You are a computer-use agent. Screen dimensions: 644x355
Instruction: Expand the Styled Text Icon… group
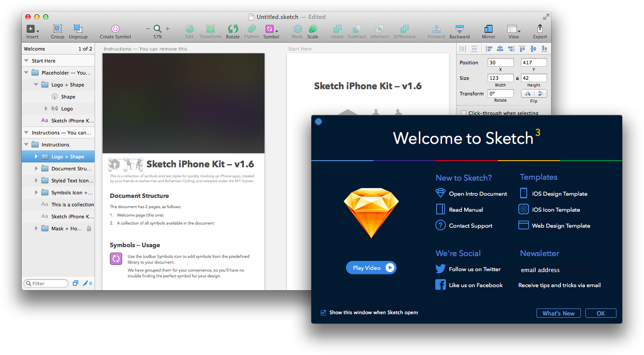pyautogui.click(x=36, y=181)
